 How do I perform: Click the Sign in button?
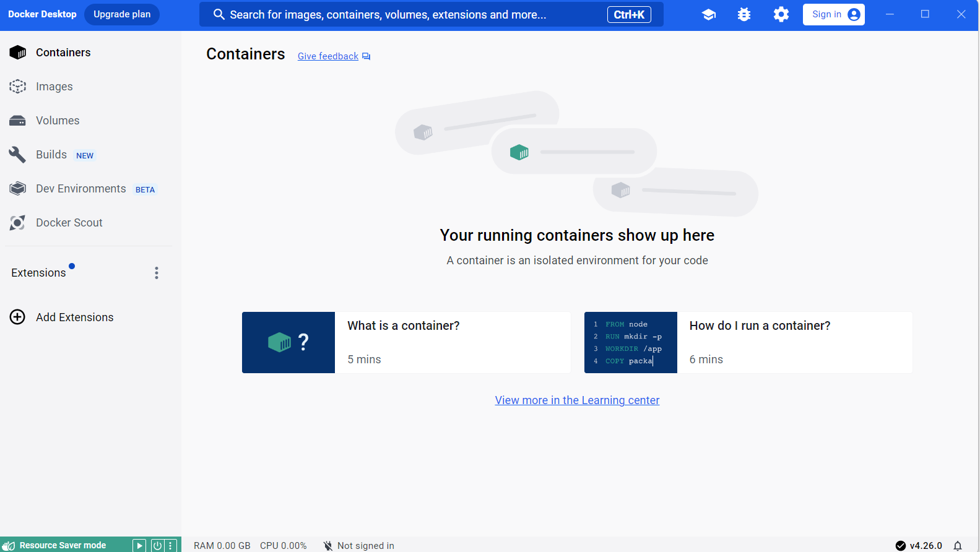click(x=834, y=15)
